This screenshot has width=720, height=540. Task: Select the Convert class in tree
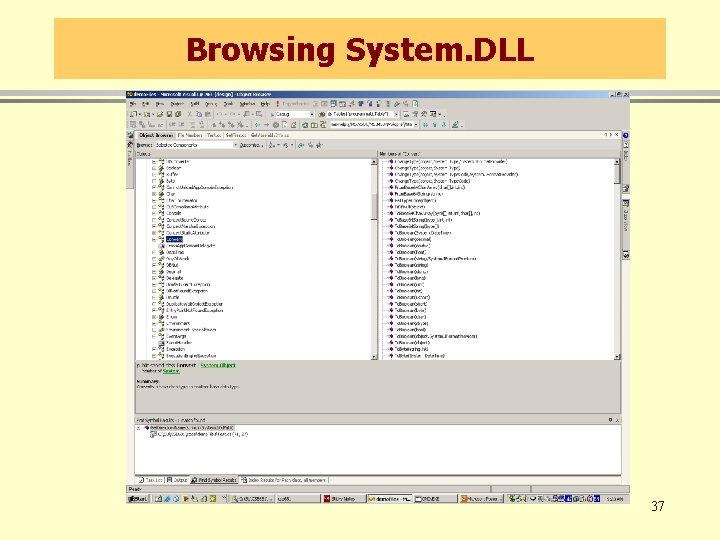(174, 239)
